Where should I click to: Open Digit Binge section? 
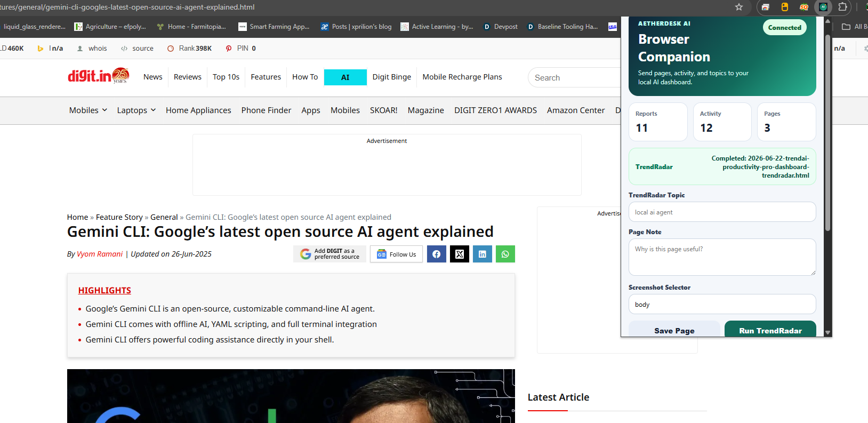[x=392, y=77]
